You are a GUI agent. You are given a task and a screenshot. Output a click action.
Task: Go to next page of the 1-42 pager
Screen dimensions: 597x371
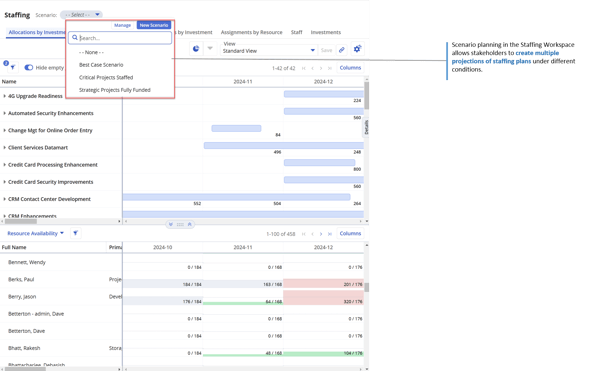click(x=321, y=68)
